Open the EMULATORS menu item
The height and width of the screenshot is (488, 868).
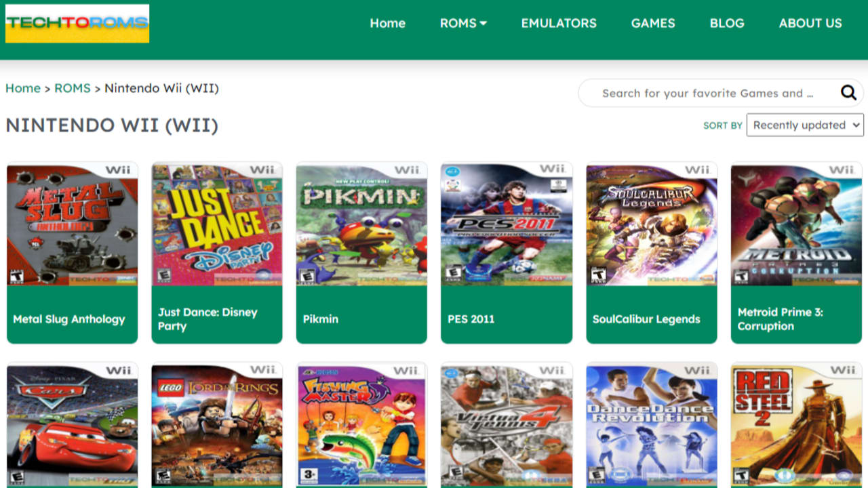pos(559,23)
